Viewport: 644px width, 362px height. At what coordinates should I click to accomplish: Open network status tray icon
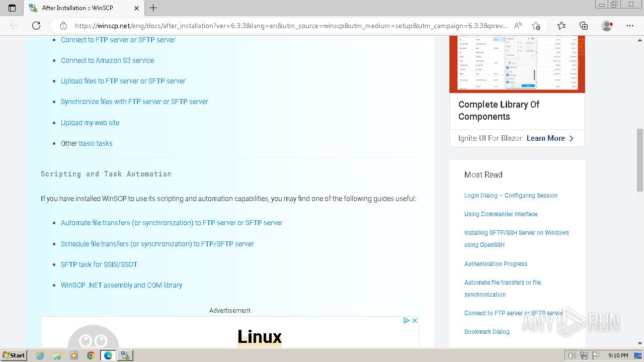click(x=584, y=355)
